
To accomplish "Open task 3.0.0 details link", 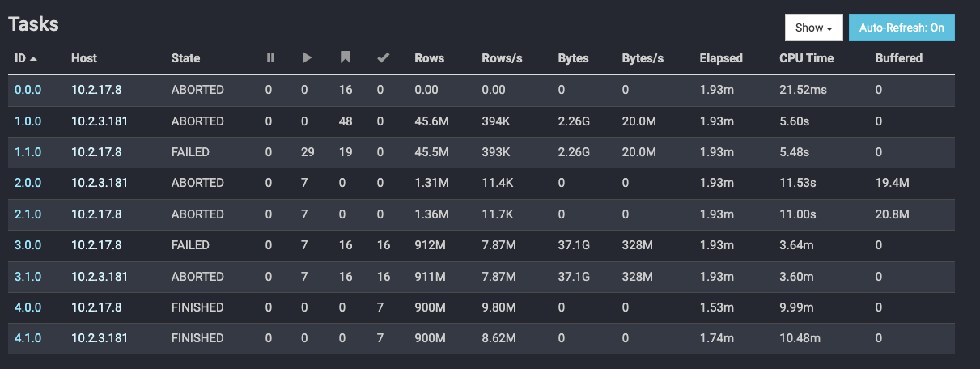I will pos(28,245).
